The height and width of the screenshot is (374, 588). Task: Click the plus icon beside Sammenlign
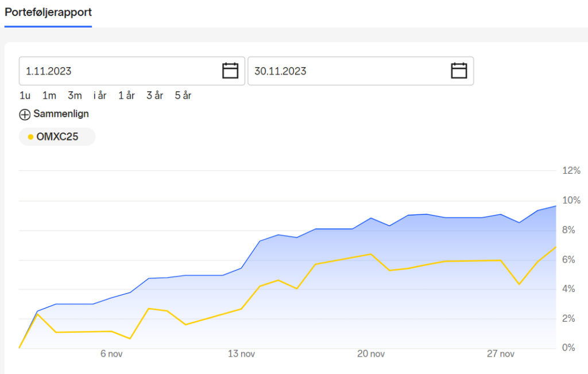(25, 114)
